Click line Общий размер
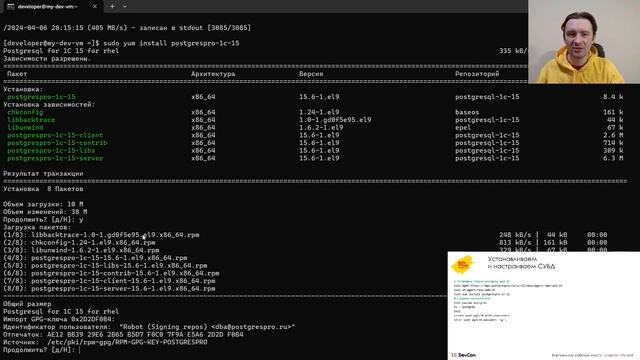640x360 pixels. coord(27,304)
